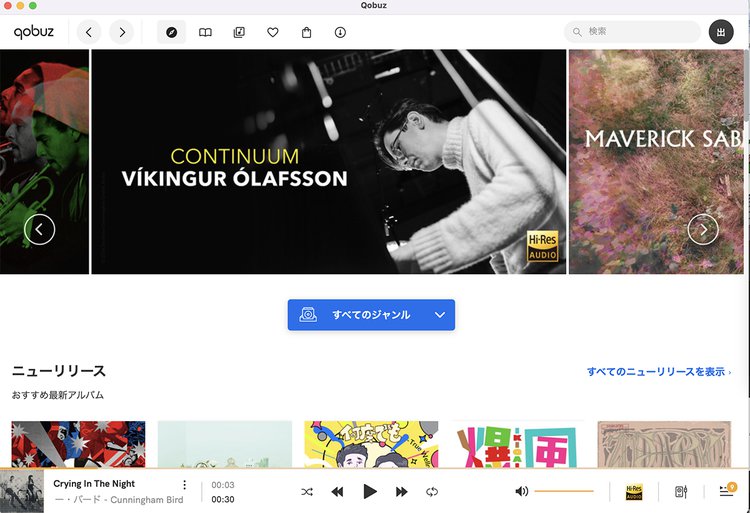Open the play queue list
The width and height of the screenshot is (750, 513).
[727, 490]
